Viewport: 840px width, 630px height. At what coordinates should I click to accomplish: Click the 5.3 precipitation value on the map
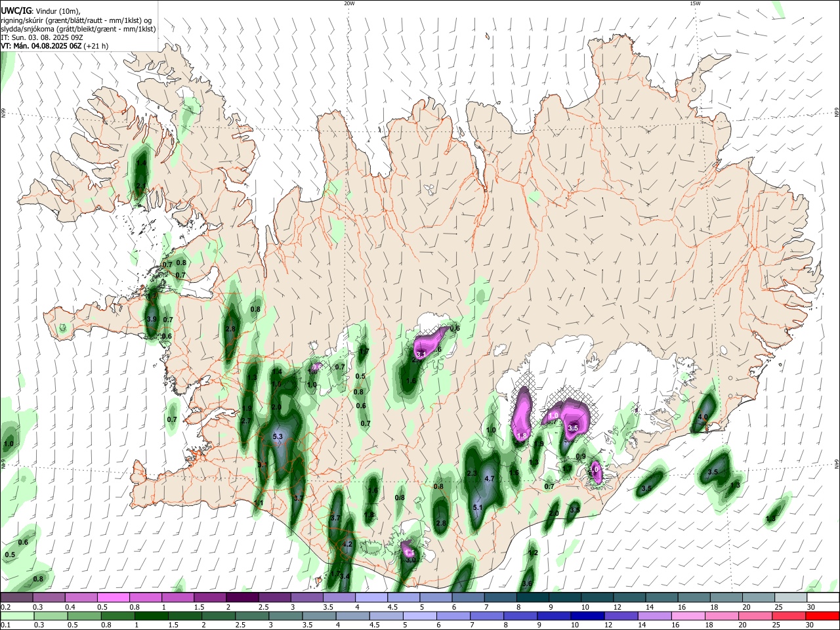point(277,436)
